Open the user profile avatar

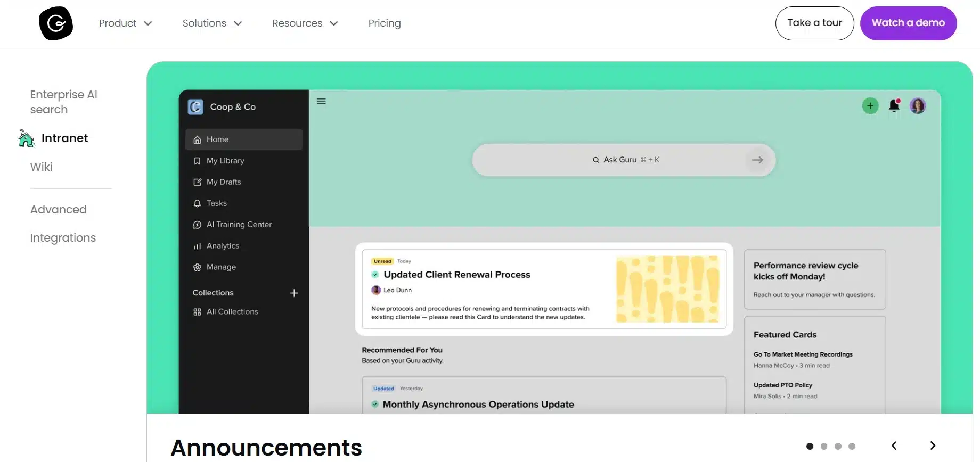[x=918, y=106]
